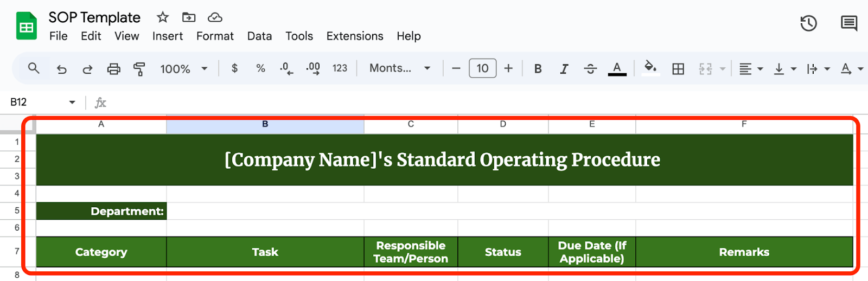Open the fill color bucket
This screenshot has height=281, width=868.
coord(650,68)
